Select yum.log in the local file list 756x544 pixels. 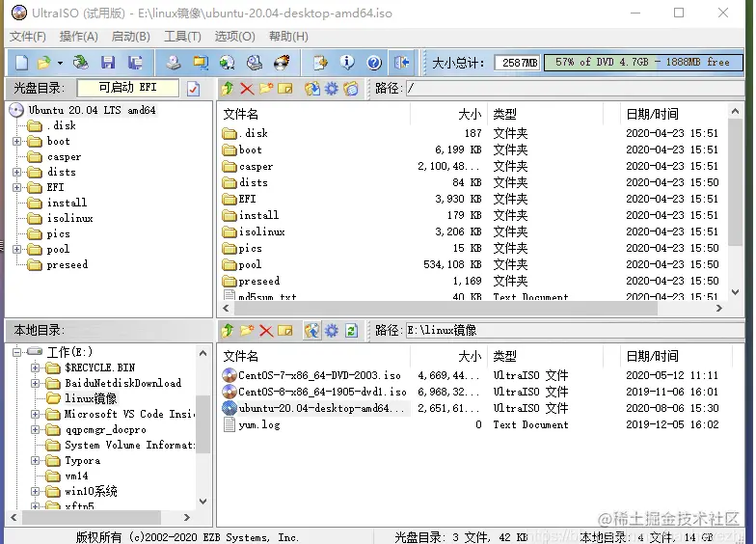coord(252,424)
